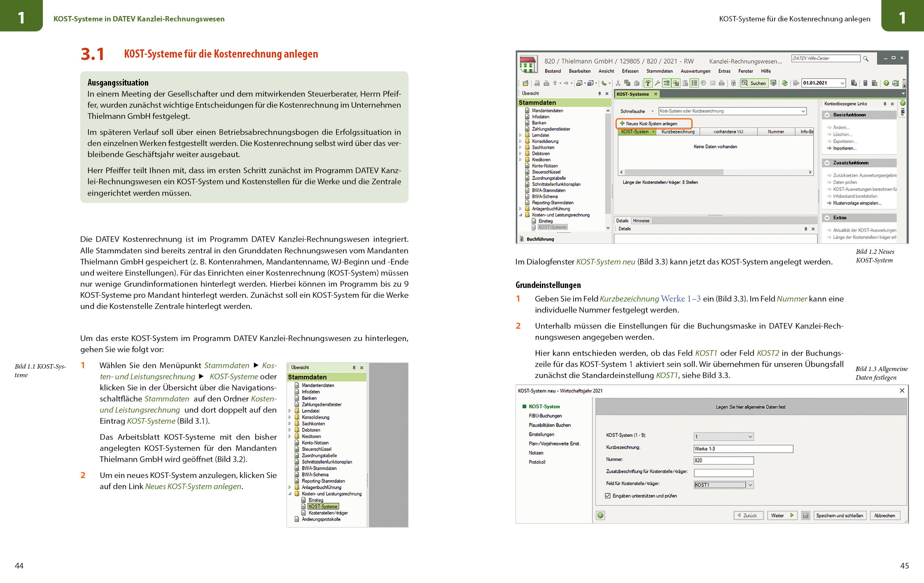924x583 pixels.
Task: Click the green refresh arrows toolbar icon
Action: (x=785, y=83)
